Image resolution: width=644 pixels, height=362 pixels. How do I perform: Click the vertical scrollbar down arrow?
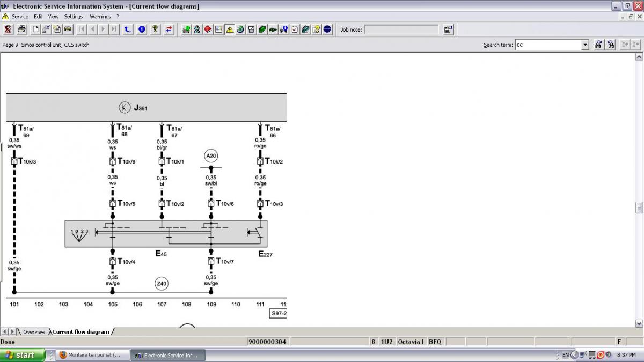coord(639,323)
